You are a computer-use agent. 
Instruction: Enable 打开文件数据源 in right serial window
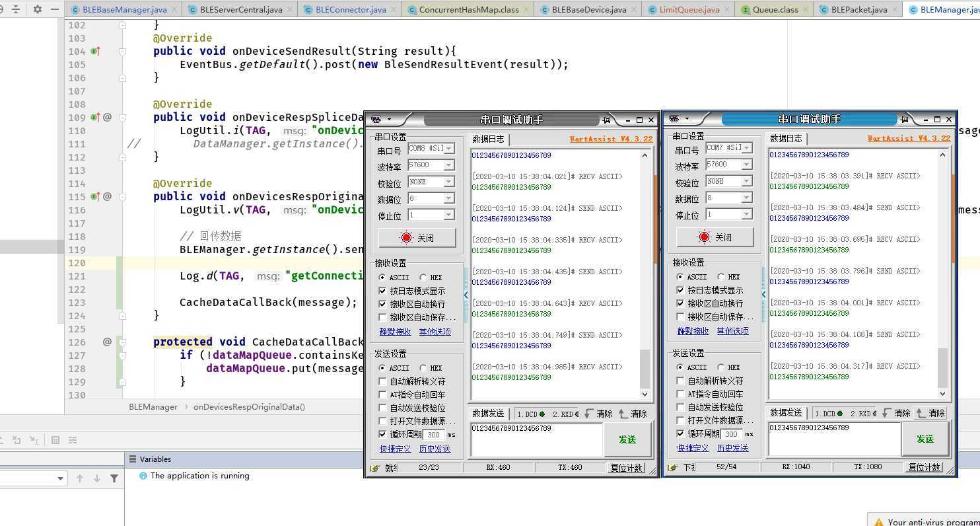(x=680, y=420)
